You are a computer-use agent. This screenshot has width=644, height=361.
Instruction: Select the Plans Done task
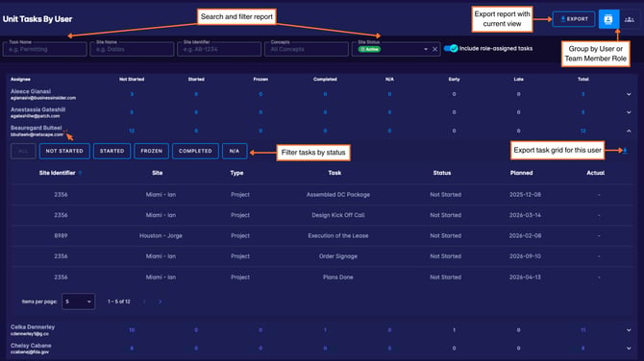(338, 277)
